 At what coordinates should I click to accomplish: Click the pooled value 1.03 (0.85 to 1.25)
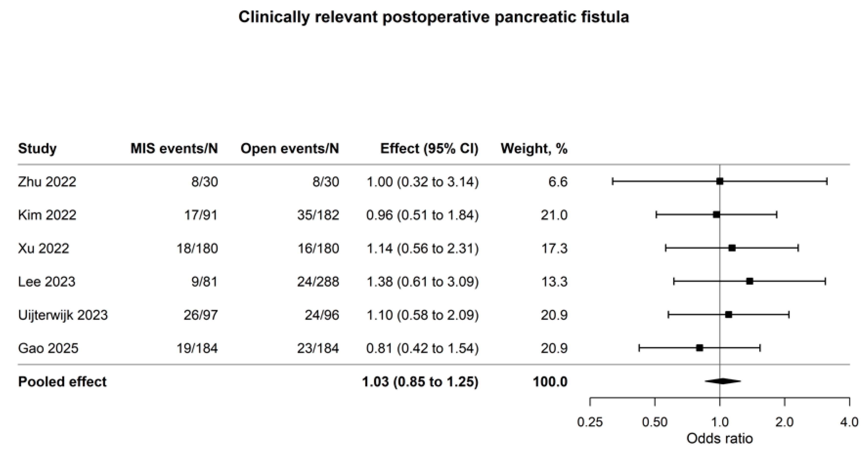click(x=420, y=382)
